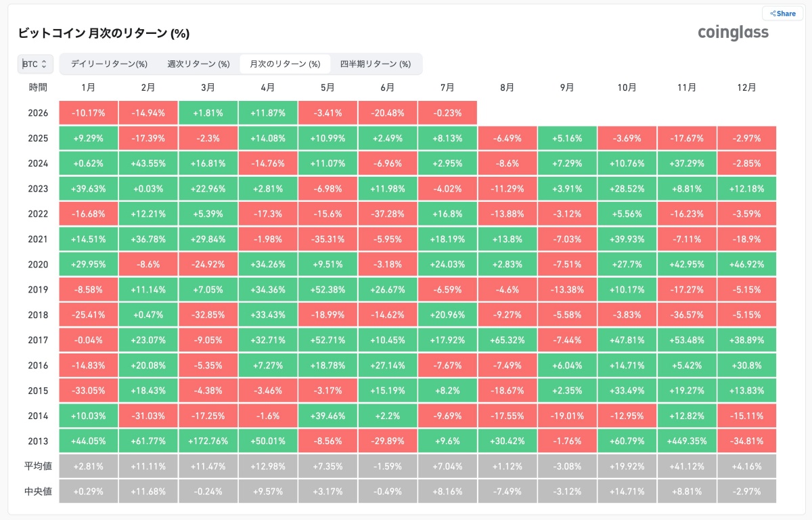Screen dimensions: 812x520
Task: Click the +11.68% median cell for February
Action: click(148, 491)
